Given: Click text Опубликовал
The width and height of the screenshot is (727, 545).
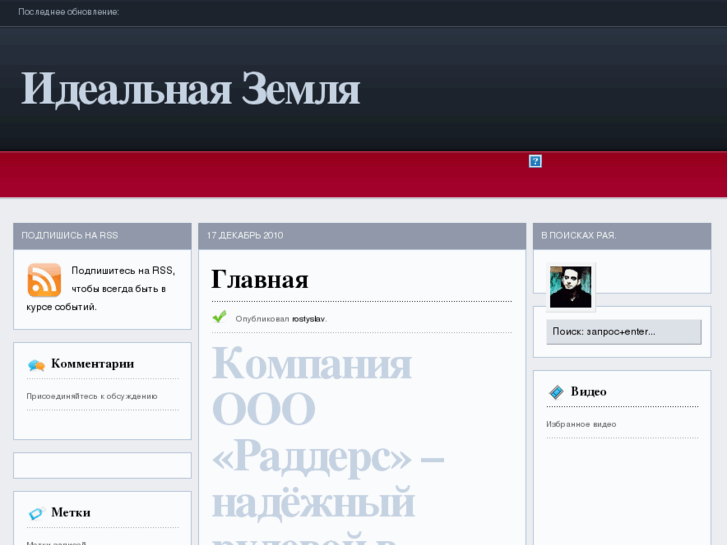Looking at the screenshot, I should tap(262, 319).
